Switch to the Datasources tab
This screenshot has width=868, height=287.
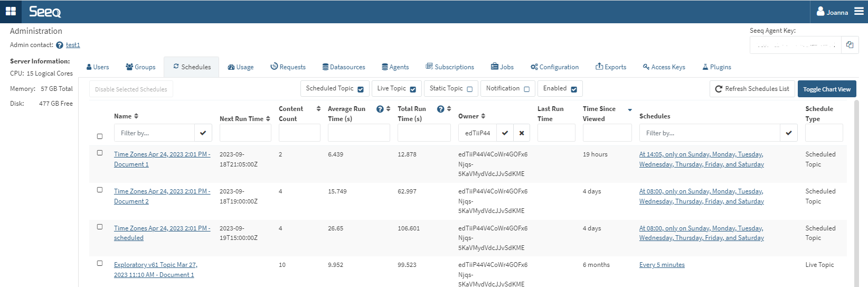tap(344, 67)
